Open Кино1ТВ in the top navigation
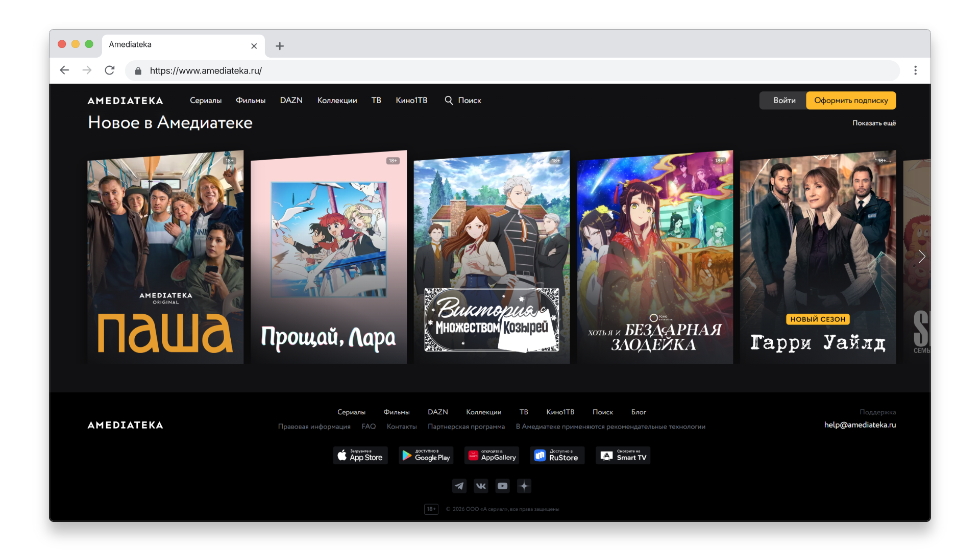980x551 pixels. point(411,101)
